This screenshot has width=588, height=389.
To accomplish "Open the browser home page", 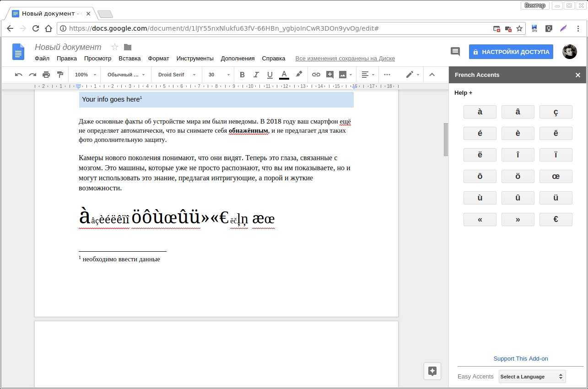I will [x=49, y=28].
